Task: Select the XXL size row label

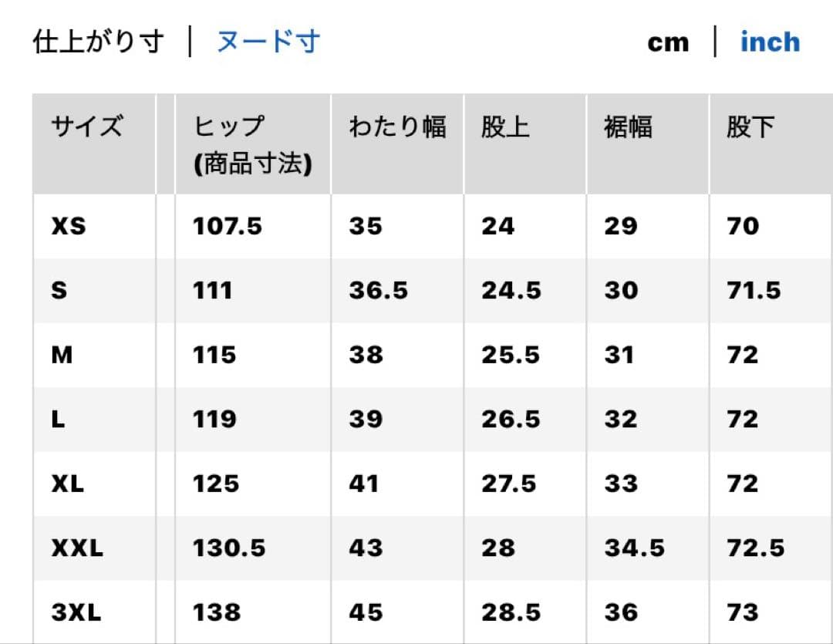Action: click(x=77, y=548)
